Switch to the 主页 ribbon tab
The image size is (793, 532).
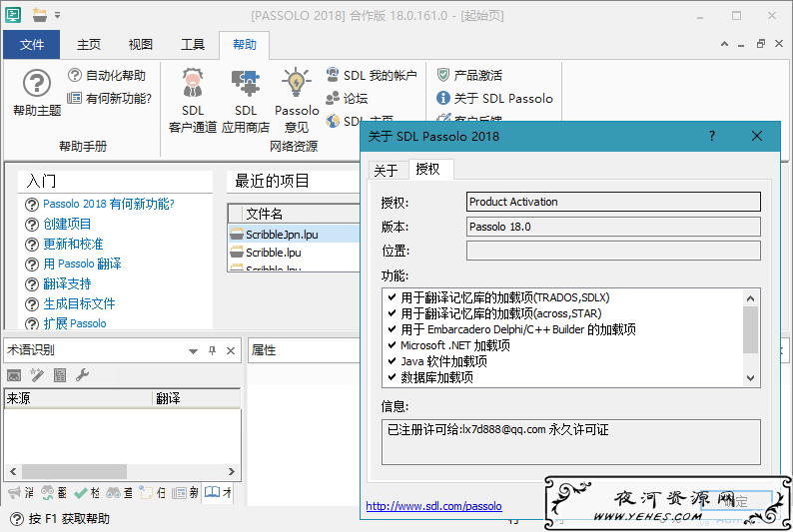[x=89, y=45]
